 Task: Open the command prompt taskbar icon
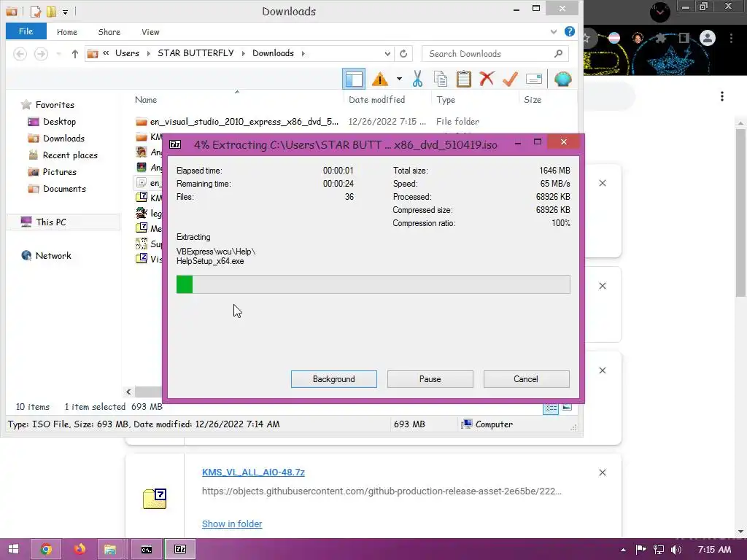146,549
